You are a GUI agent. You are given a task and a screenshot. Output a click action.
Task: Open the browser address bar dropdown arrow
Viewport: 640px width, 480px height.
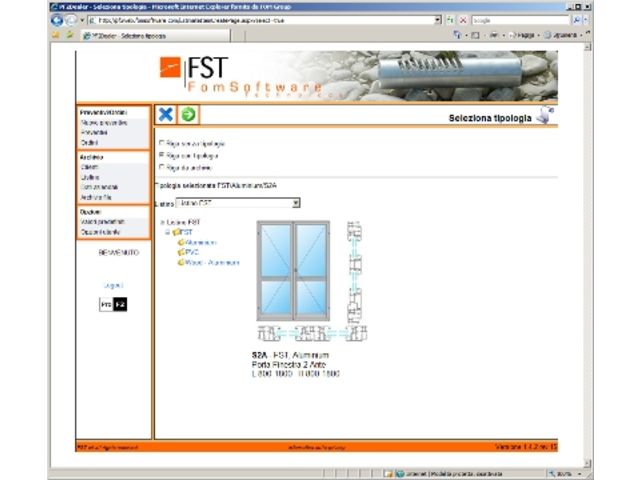point(438,20)
